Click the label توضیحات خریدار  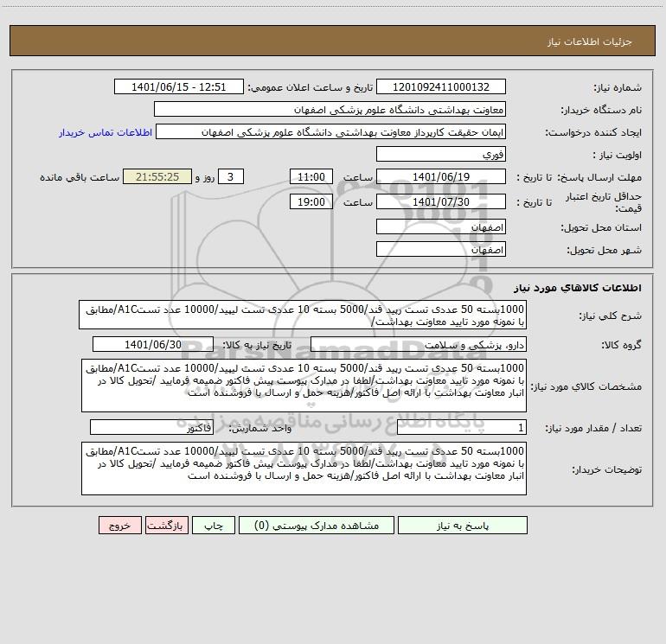coord(607,469)
